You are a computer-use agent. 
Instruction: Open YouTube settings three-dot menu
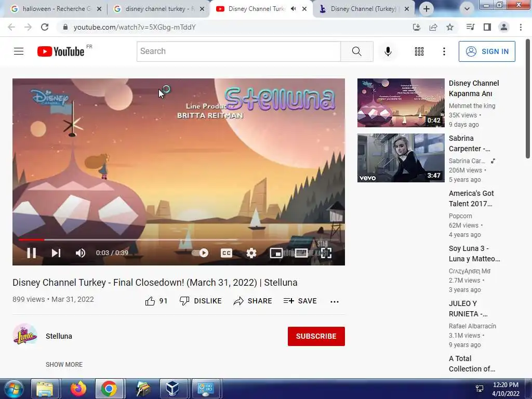(x=444, y=51)
